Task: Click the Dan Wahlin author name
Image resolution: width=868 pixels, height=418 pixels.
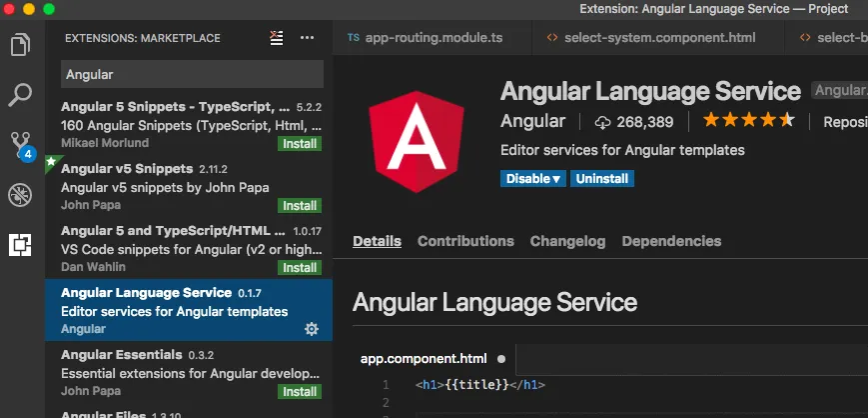Action: tap(93, 267)
